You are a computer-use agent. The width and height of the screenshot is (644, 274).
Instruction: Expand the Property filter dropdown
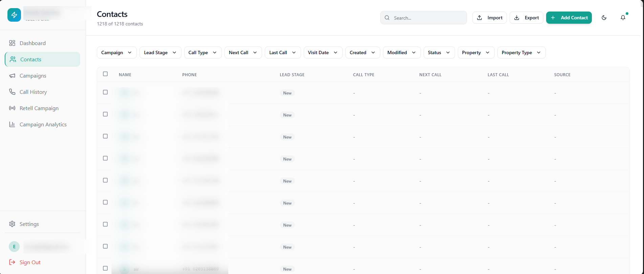coord(476,52)
